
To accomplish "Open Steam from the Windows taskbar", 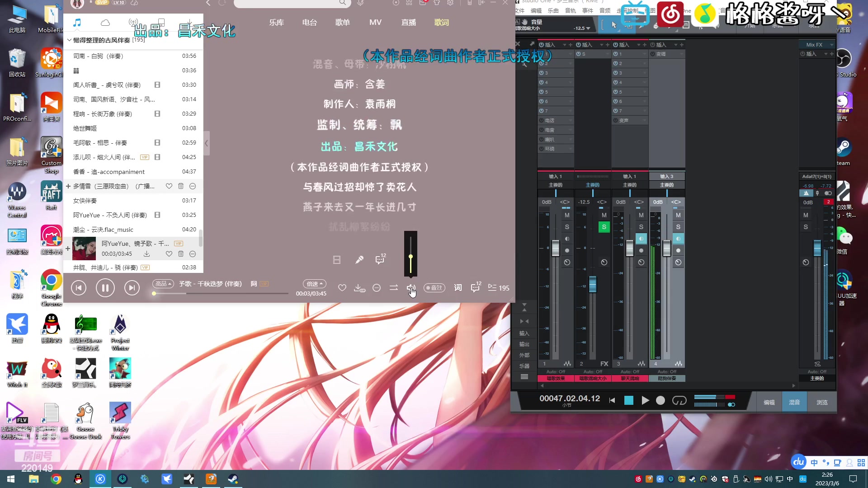I will [233, 479].
